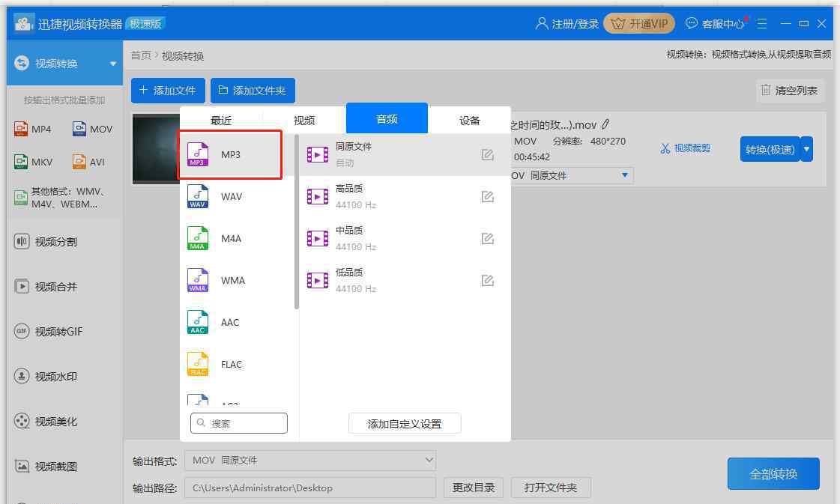Open 视频美化 beautify tool

pos(46,422)
